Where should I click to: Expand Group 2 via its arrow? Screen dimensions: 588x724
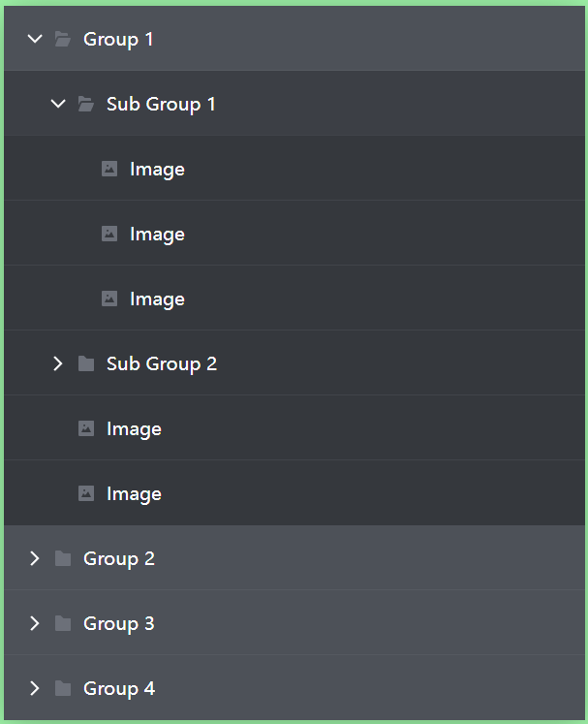(35, 558)
